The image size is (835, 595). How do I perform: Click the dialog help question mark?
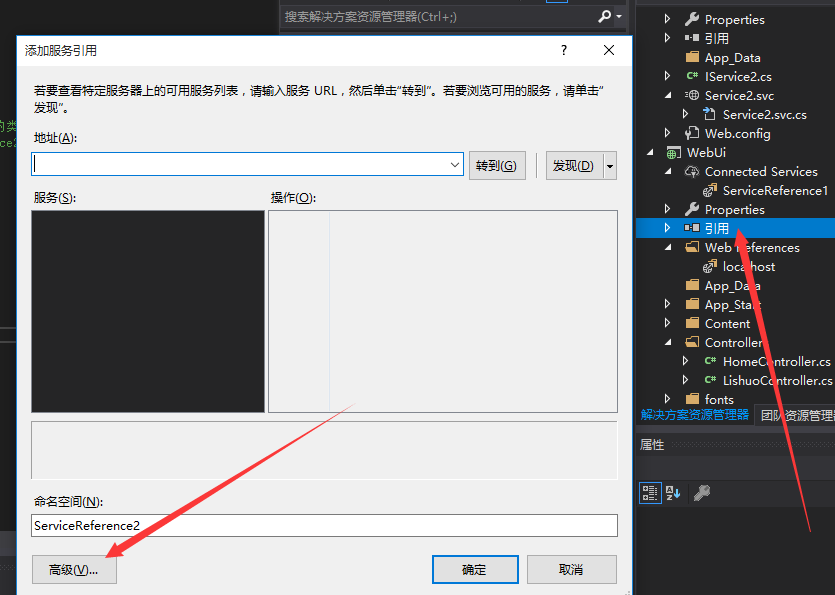point(563,50)
